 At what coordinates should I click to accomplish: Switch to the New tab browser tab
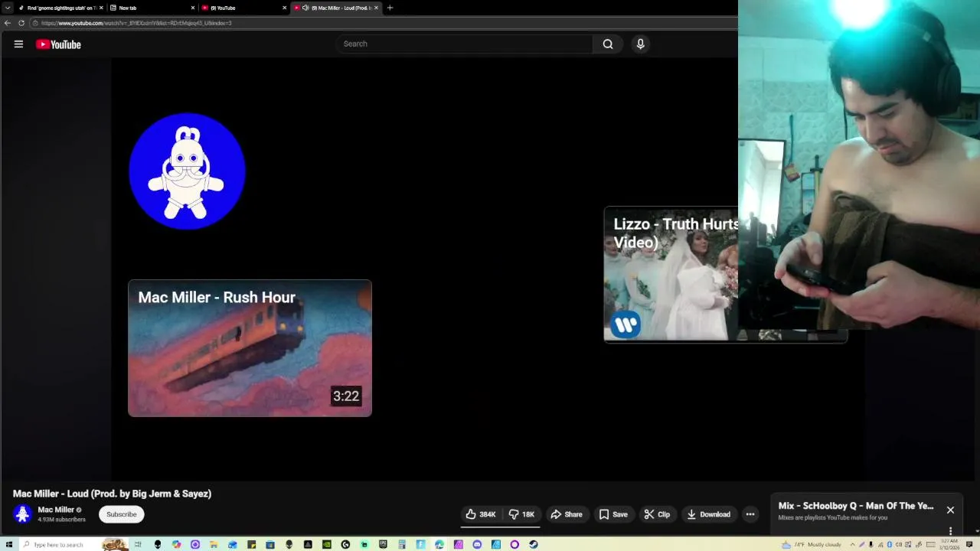click(150, 8)
